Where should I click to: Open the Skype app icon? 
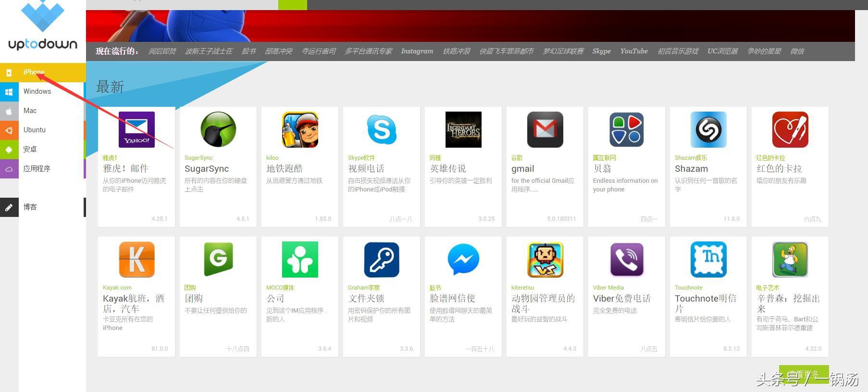coord(382,129)
